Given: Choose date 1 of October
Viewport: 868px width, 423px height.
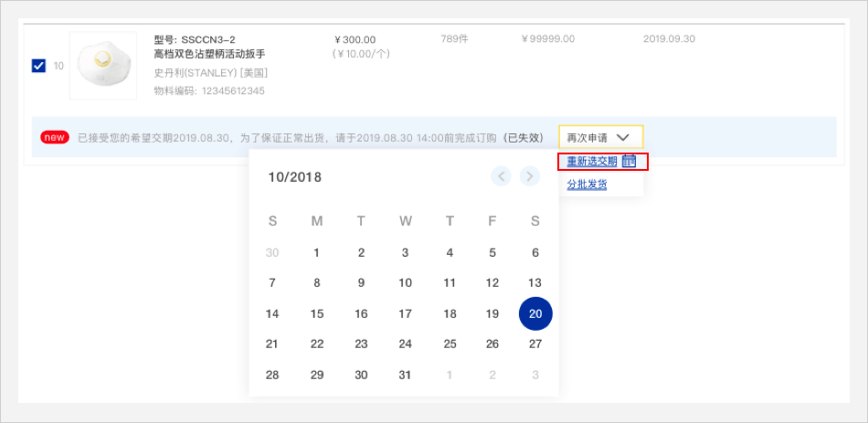Looking at the screenshot, I should (x=317, y=253).
